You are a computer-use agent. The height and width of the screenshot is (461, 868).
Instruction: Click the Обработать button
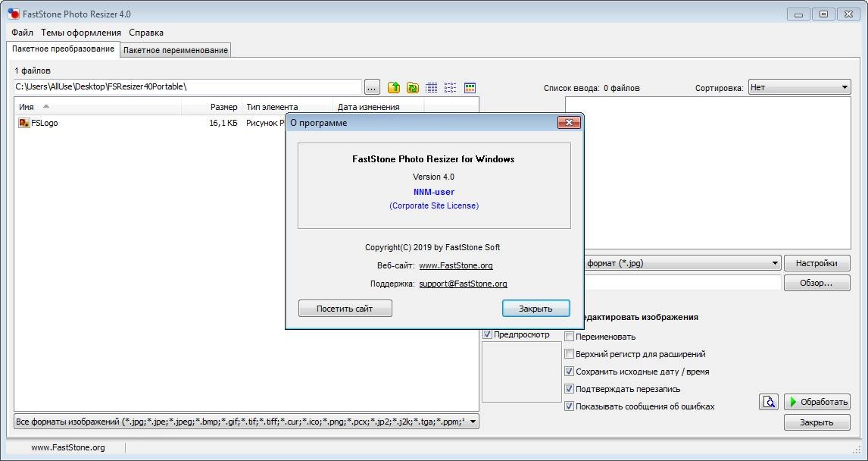point(817,402)
